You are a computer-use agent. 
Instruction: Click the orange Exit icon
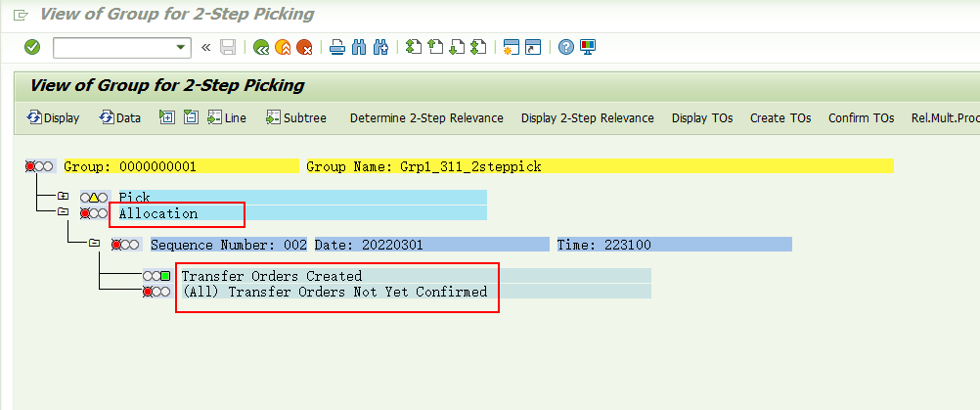283,47
